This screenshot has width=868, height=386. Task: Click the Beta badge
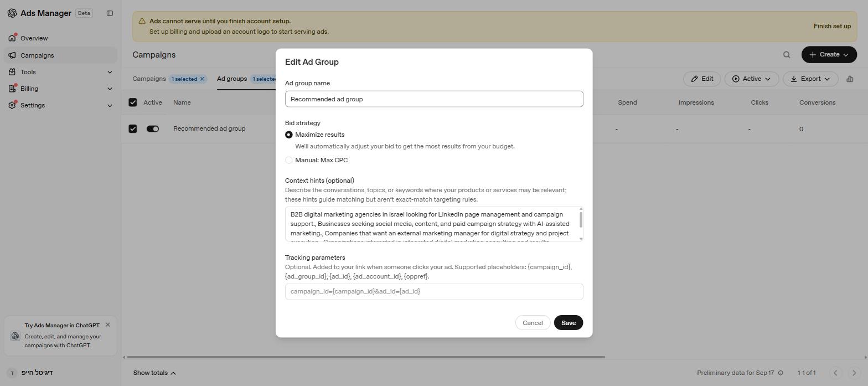(84, 13)
